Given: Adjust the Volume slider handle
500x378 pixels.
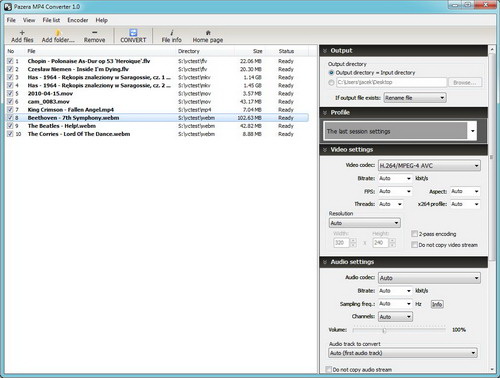Looking at the screenshot, I should click(384, 330).
